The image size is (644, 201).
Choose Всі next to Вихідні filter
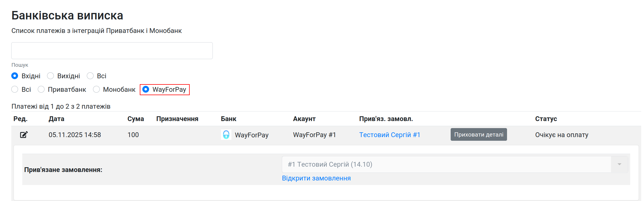[x=90, y=76]
